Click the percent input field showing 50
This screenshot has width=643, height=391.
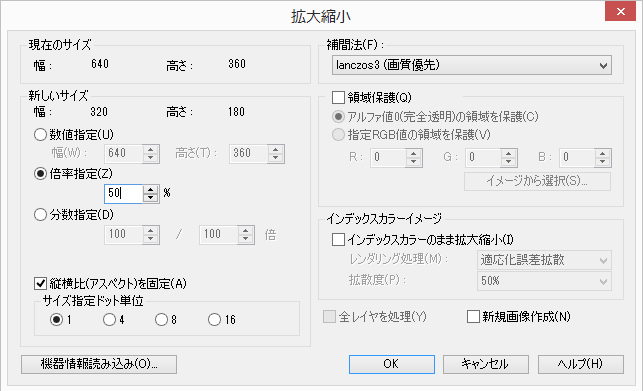point(124,193)
